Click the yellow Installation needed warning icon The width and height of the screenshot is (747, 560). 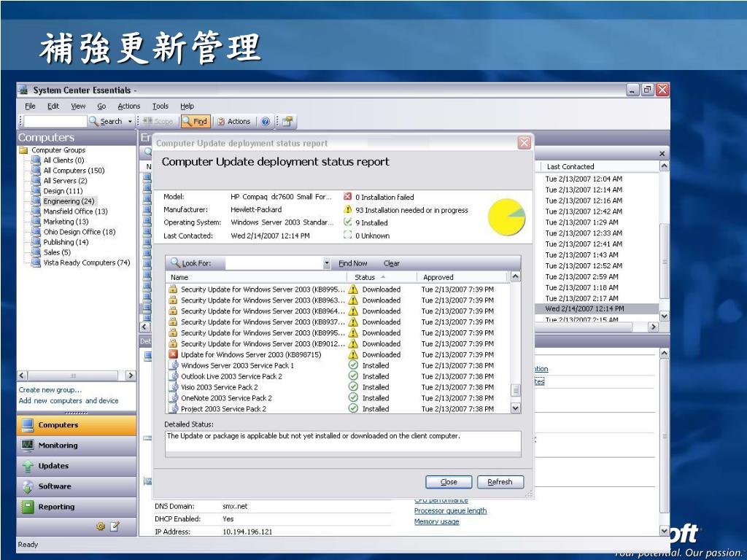348,209
